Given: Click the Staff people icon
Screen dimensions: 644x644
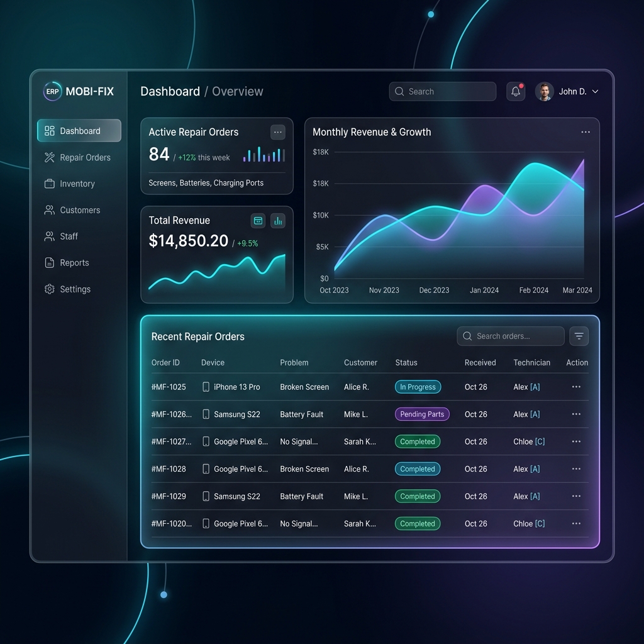Looking at the screenshot, I should tap(50, 236).
